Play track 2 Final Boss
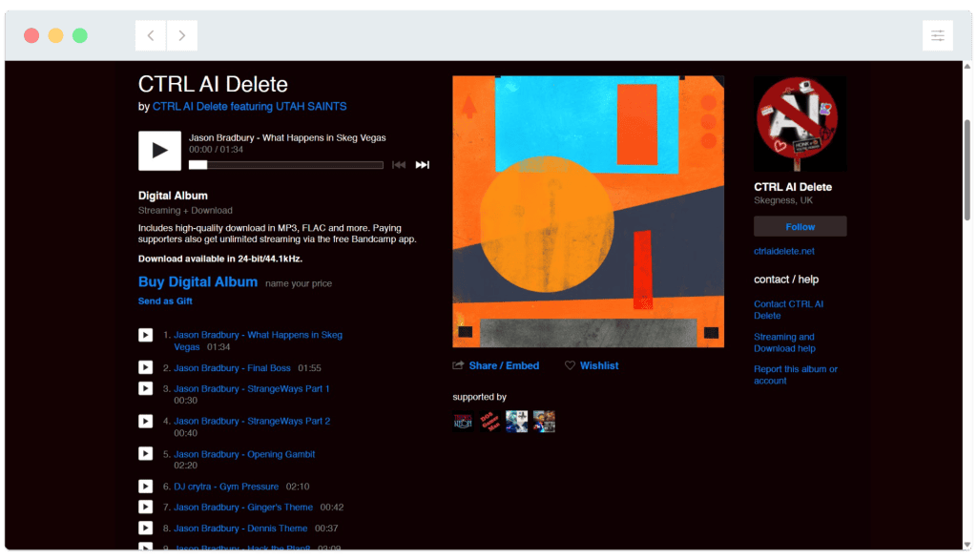 click(x=145, y=367)
